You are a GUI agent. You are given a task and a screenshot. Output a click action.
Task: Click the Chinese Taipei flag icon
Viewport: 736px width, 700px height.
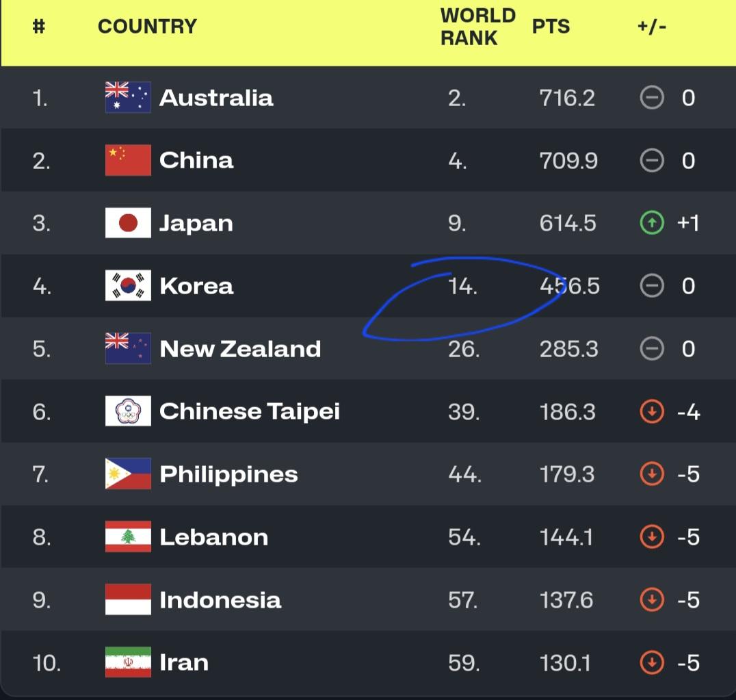click(x=128, y=411)
